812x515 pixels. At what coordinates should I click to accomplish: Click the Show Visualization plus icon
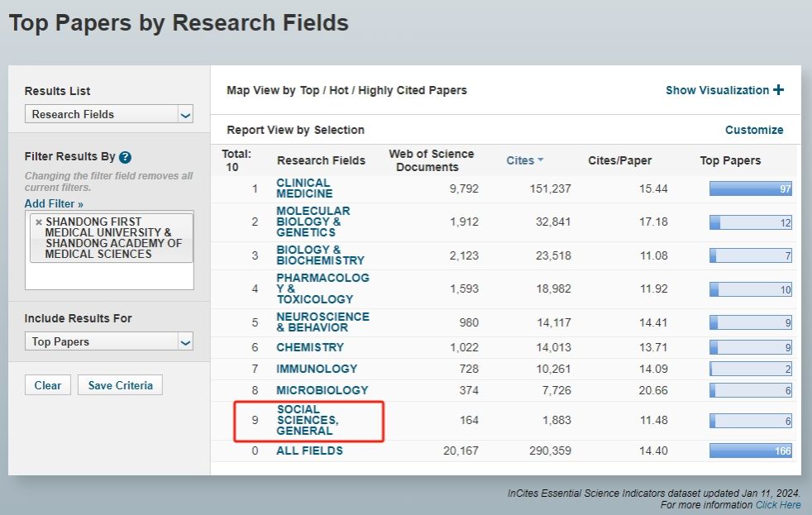coord(778,90)
